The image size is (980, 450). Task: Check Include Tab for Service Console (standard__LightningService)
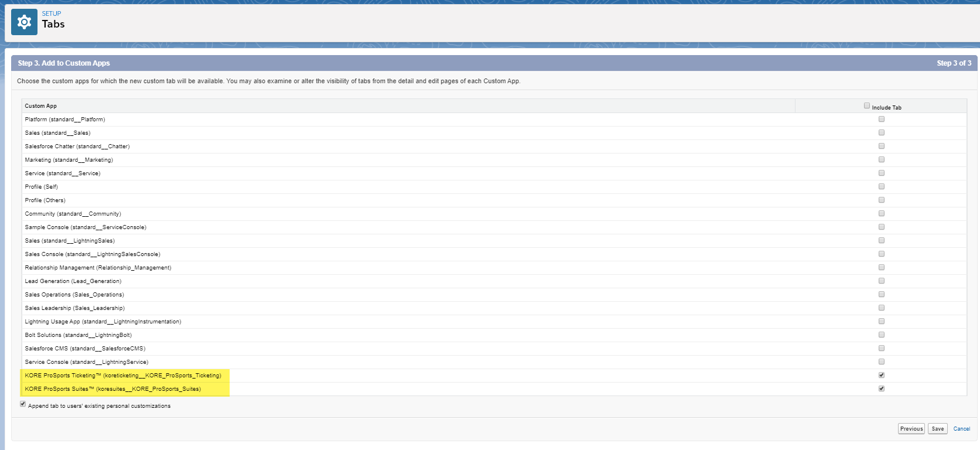[881, 362]
